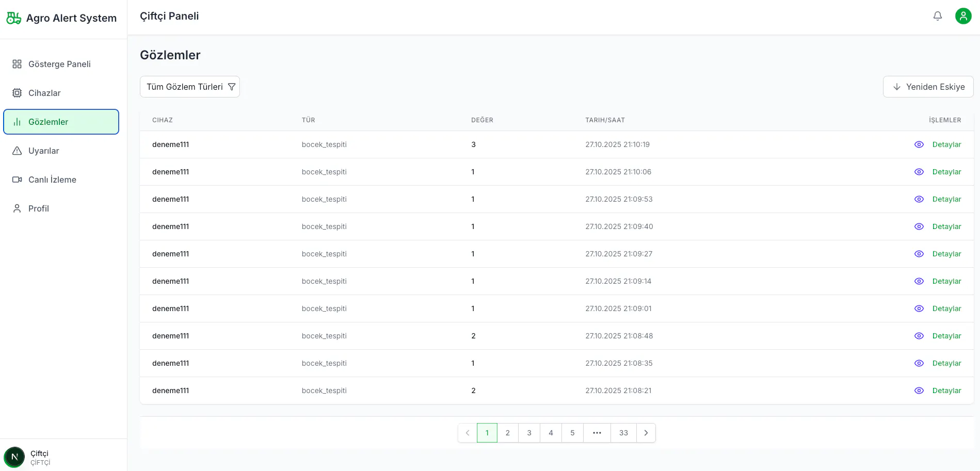
Task: Click the pagination ellipsis button
Action: 597,433
